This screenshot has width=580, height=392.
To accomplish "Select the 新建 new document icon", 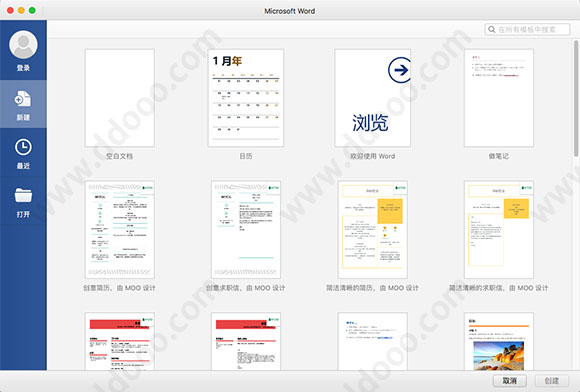I will pyautogui.click(x=23, y=99).
